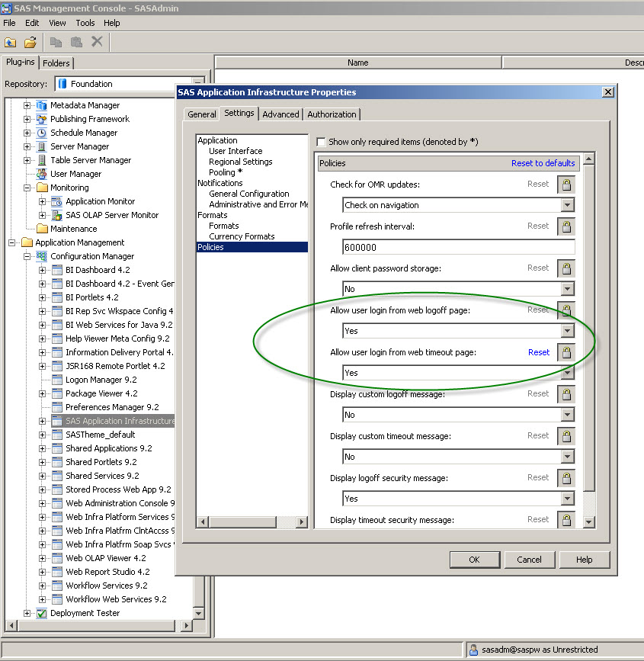Enable 'Show only required items' checkbox

321,142
